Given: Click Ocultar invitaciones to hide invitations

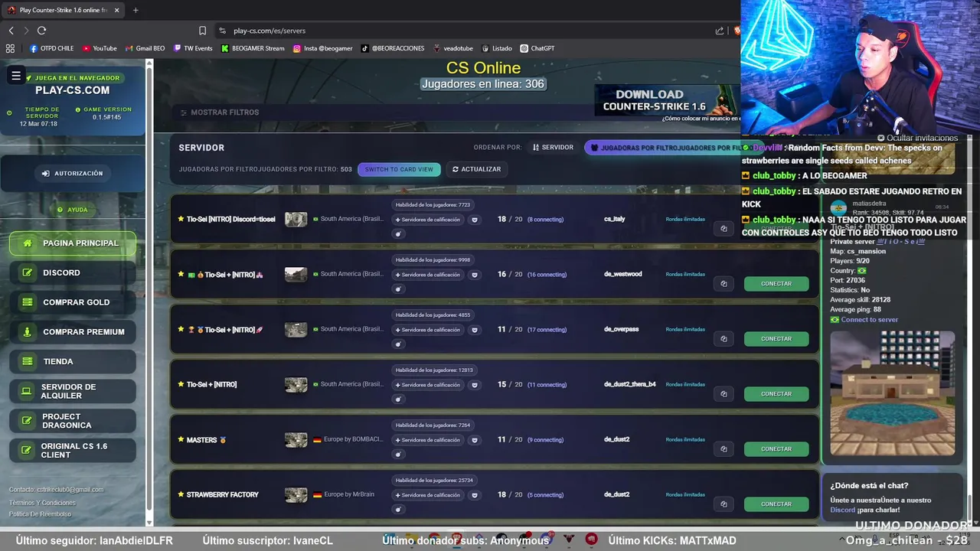Looking at the screenshot, I should (x=917, y=138).
